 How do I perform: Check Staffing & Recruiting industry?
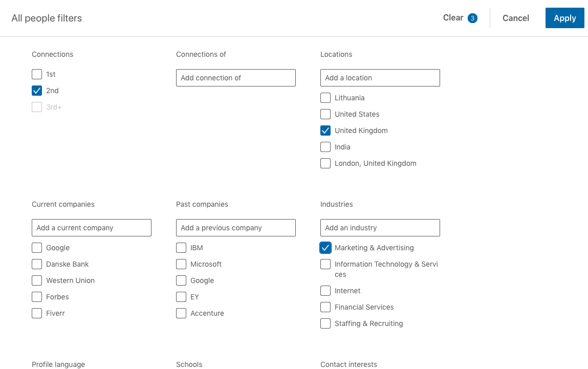click(325, 323)
